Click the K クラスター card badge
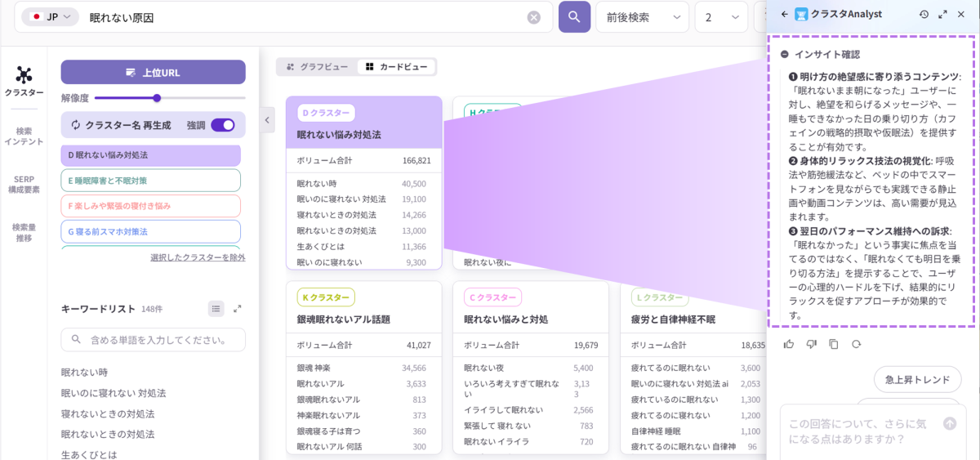980x460 pixels. (326, 297)
